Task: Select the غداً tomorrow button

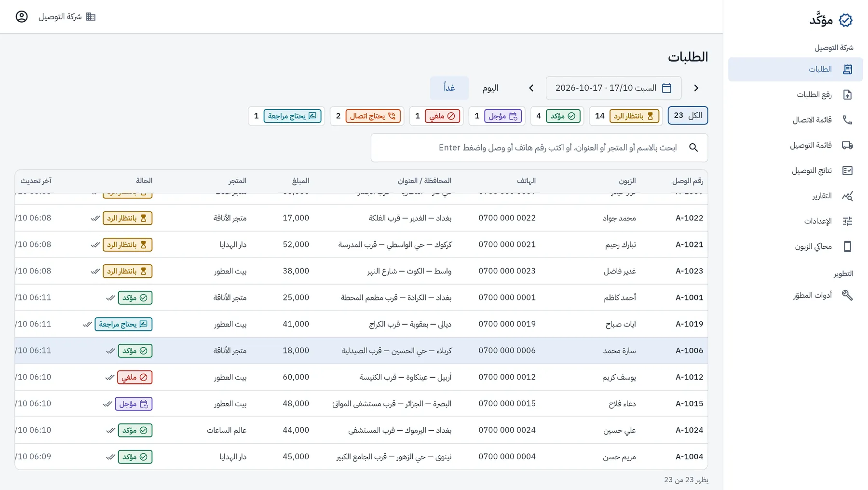Action: 449,88
